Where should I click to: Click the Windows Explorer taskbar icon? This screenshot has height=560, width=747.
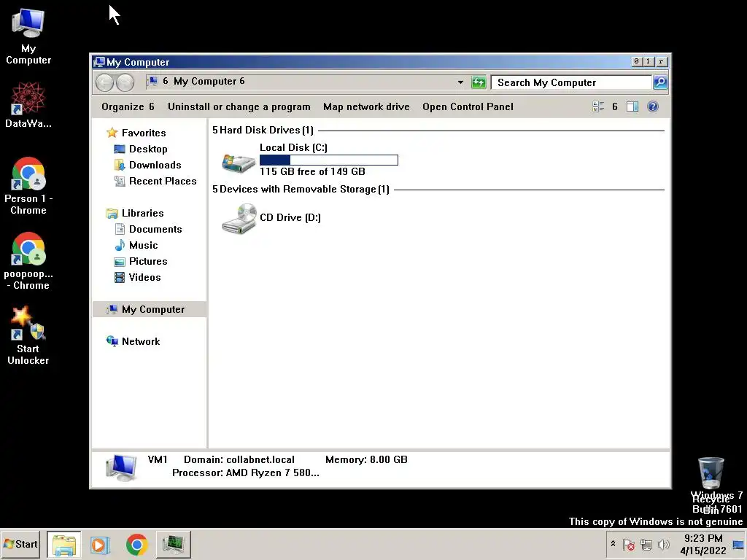pyautogui.click(x=64, y=544)
